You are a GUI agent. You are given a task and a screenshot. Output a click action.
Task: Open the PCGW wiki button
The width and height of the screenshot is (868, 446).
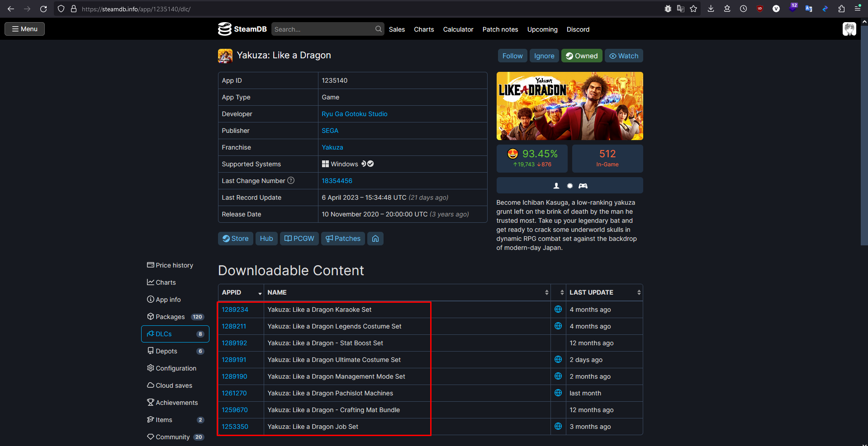pyautogui.click(x=299, y=239)
